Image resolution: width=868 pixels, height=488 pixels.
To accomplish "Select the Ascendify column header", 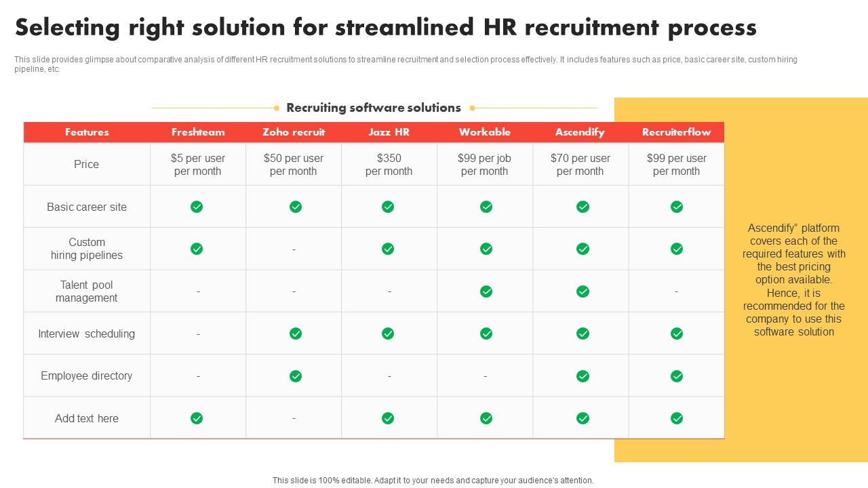I will point(580,132).
